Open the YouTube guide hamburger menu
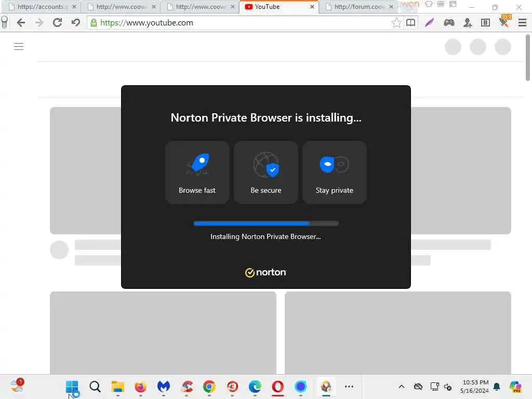Screen dimensions: 532x399 click(19, 46)
